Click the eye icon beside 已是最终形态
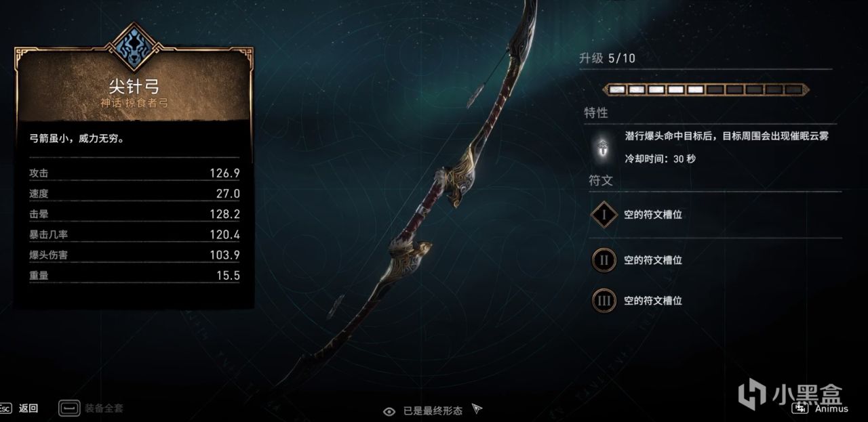868x422 pixels. [389, 411]
